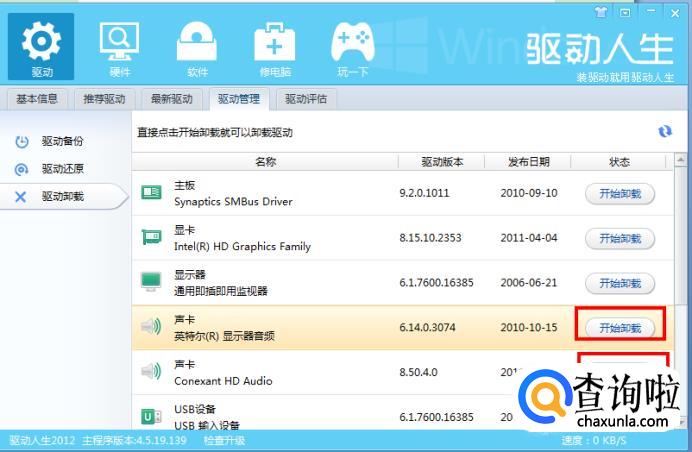Open the 驱动 gear icon section

41,46
